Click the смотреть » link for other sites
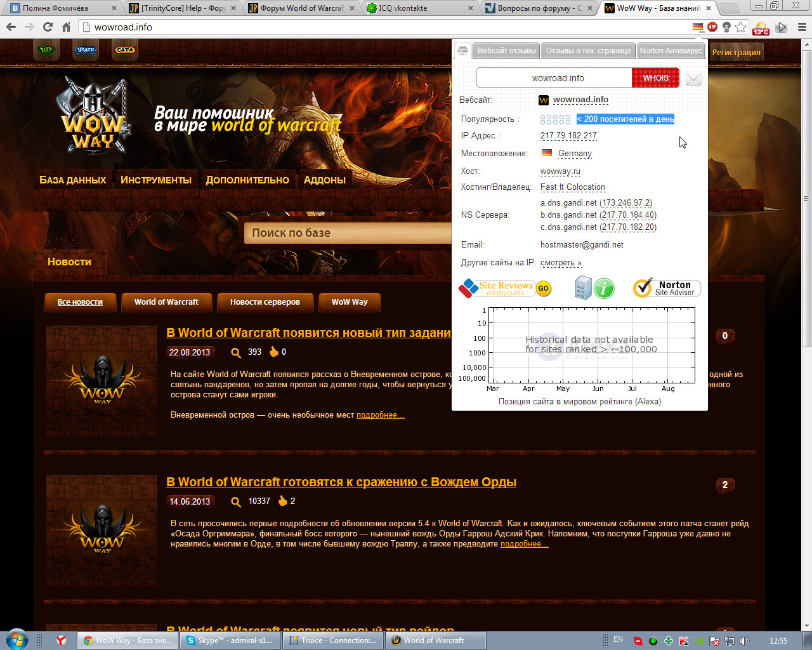812x650 pixels. tap(561, 263)
